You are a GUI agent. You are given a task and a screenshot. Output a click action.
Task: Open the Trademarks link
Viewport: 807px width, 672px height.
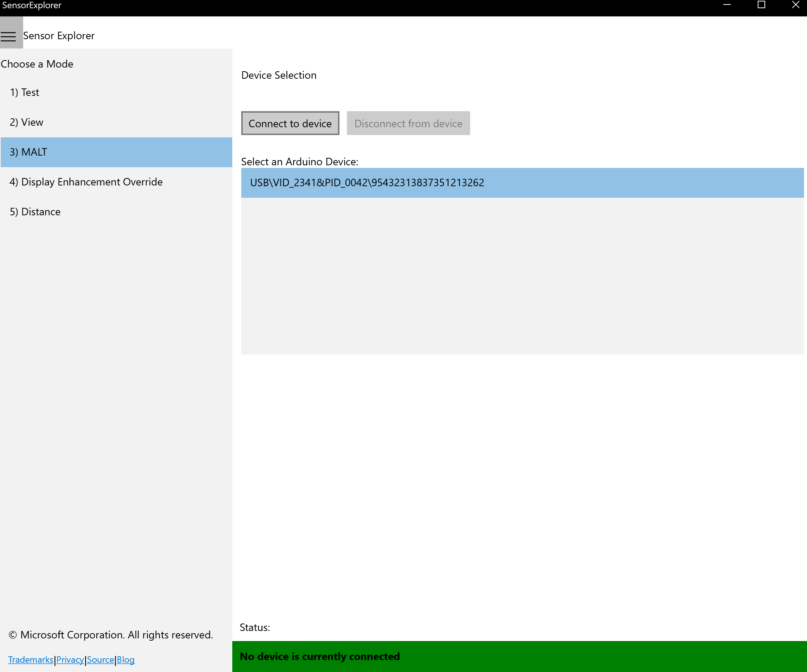coord(31,660)
